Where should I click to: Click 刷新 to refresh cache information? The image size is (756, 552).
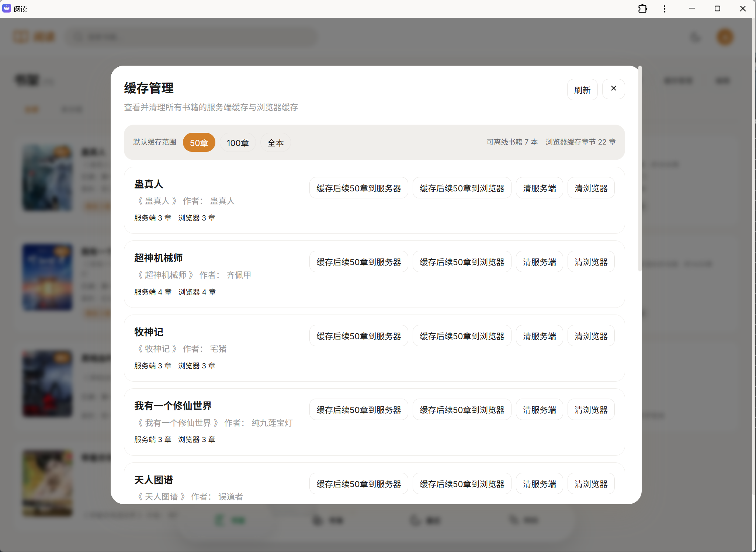coord(582,89)
